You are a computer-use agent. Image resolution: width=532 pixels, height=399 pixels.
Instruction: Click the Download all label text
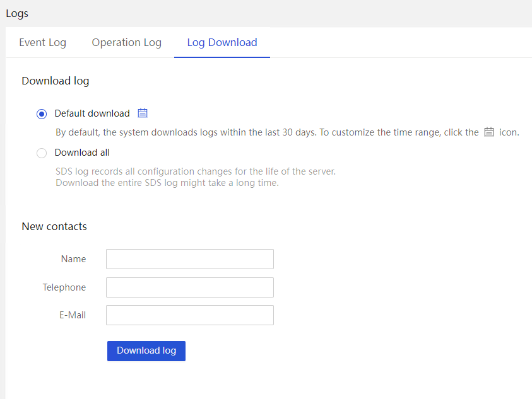pyautogui.click(x=82, y=153)
